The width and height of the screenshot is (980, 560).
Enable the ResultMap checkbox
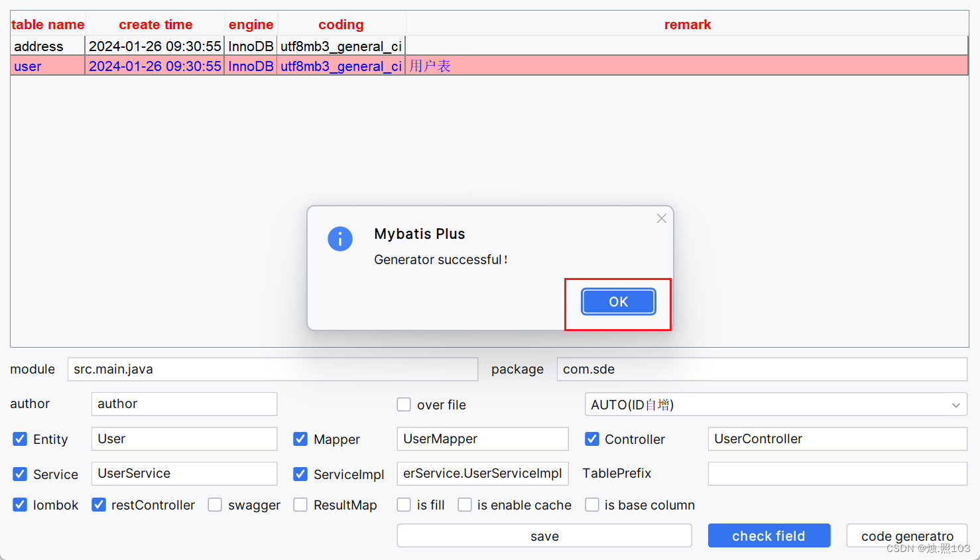(x=300, y=505)
